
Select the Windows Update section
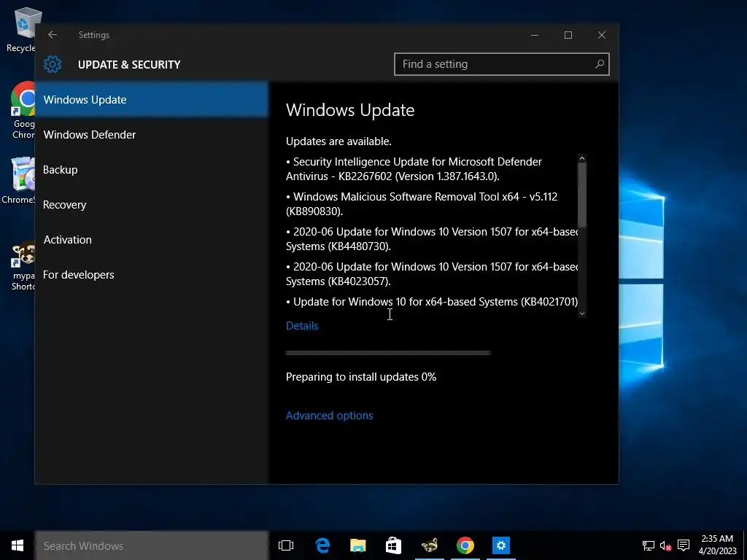point(152,99)
